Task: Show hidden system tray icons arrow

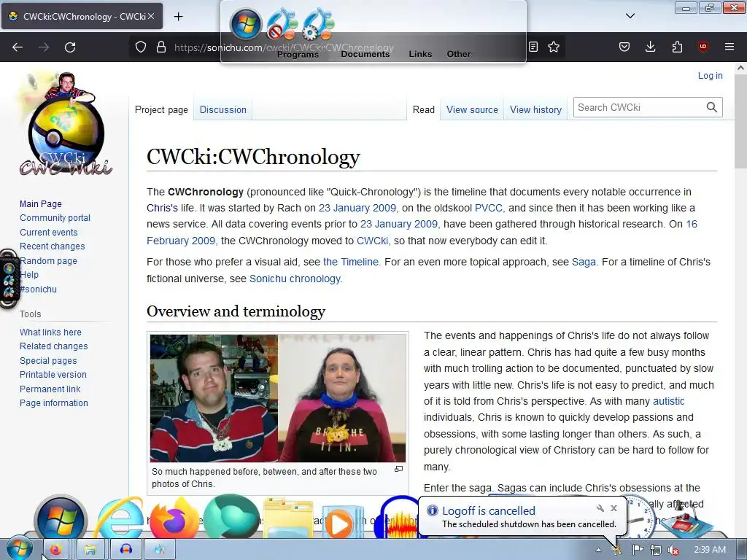Action: tap(598, 550)
